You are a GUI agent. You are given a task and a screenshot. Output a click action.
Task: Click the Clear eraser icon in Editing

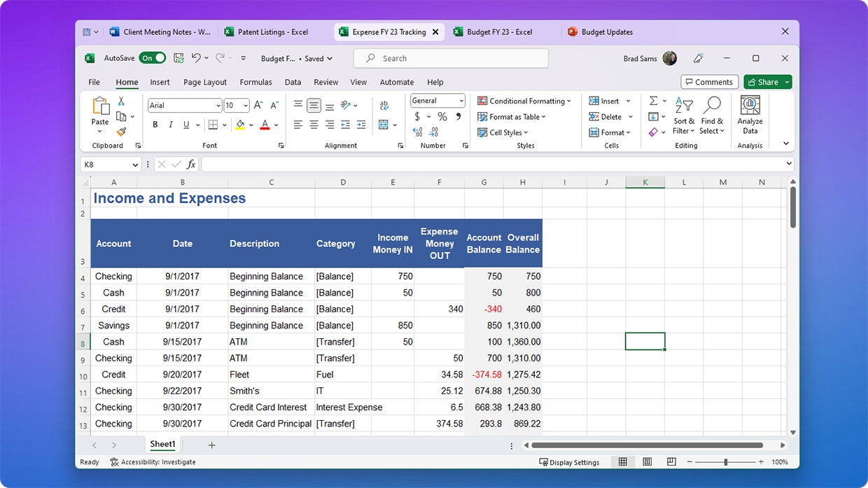pos(653,132)
